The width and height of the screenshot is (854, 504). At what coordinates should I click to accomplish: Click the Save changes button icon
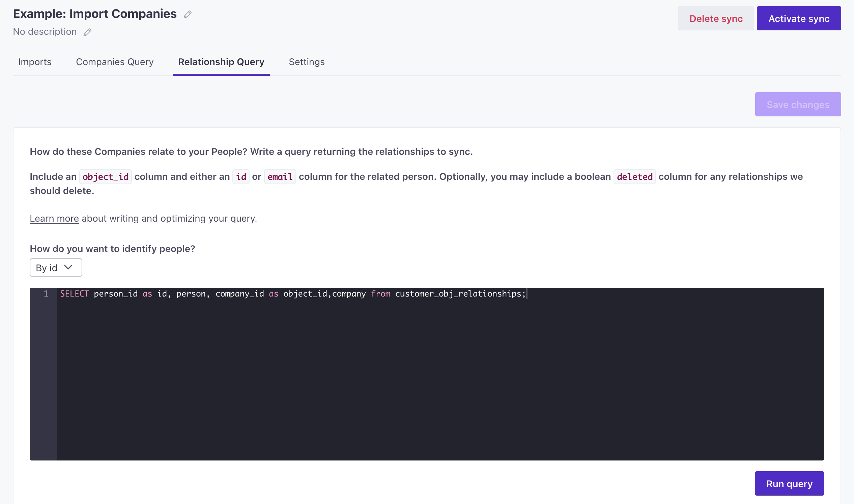tap(798, 104)
